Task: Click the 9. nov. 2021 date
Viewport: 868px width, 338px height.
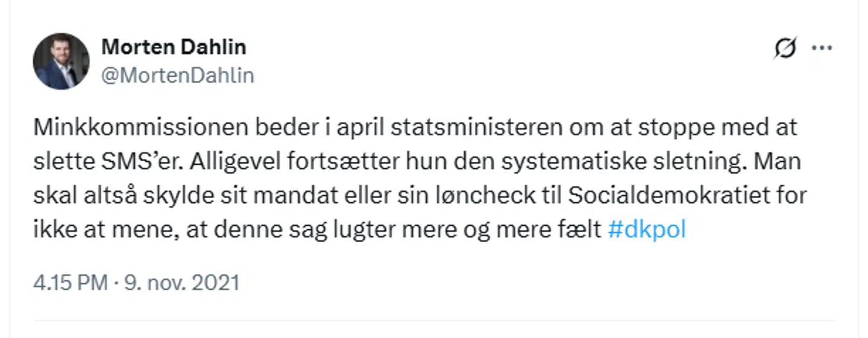Action: (x=182, y=282)
